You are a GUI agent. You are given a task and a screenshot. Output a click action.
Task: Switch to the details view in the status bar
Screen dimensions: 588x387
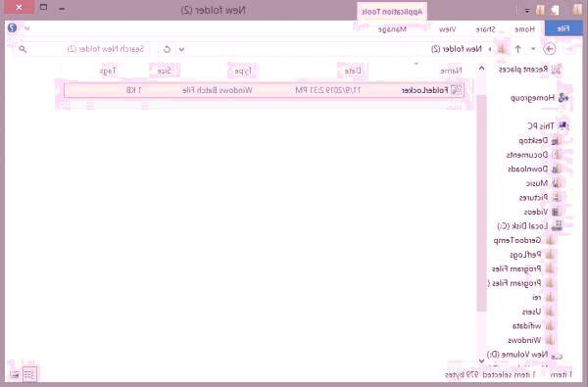coord(29,374)
